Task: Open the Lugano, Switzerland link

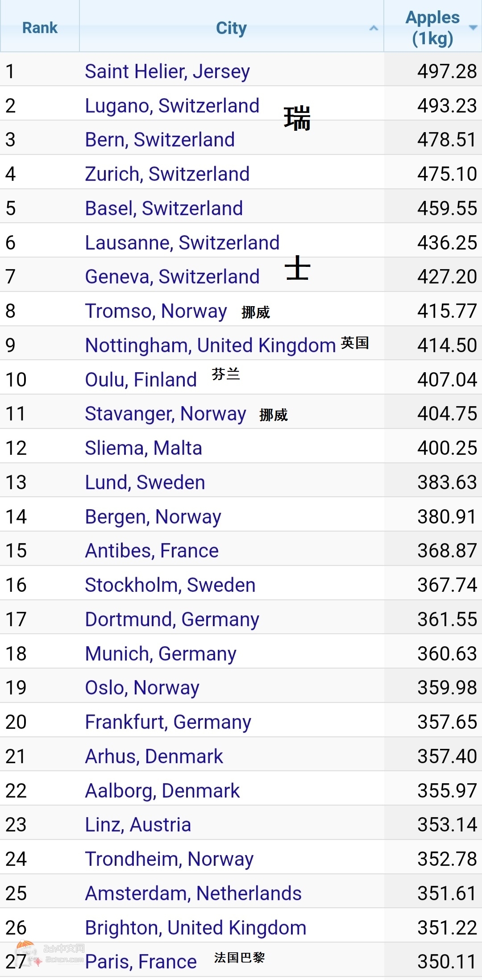Action: click(172, 106)
